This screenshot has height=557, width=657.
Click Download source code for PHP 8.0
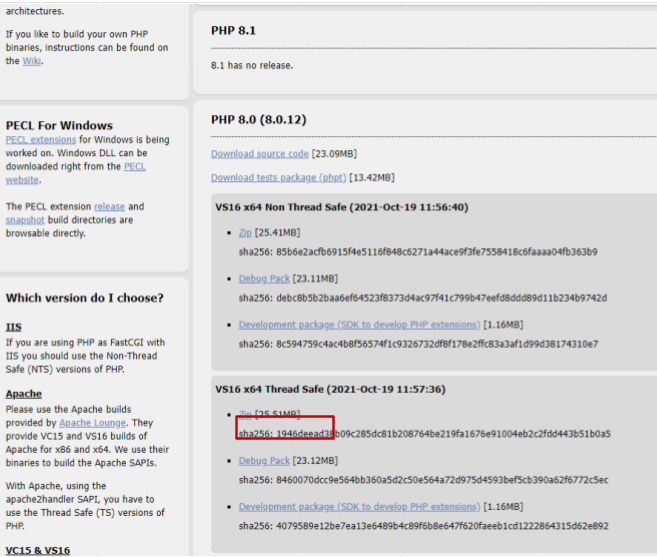tap(260, 154)
